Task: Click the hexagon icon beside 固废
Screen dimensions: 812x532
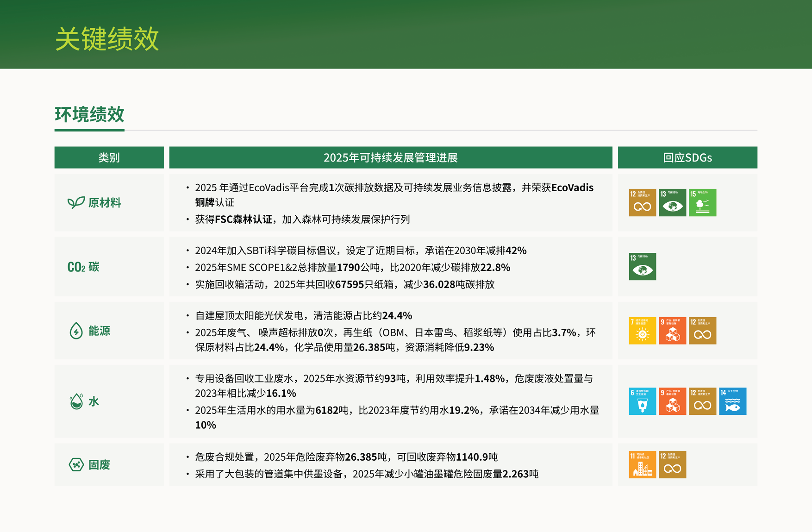Action: (76, 464)
